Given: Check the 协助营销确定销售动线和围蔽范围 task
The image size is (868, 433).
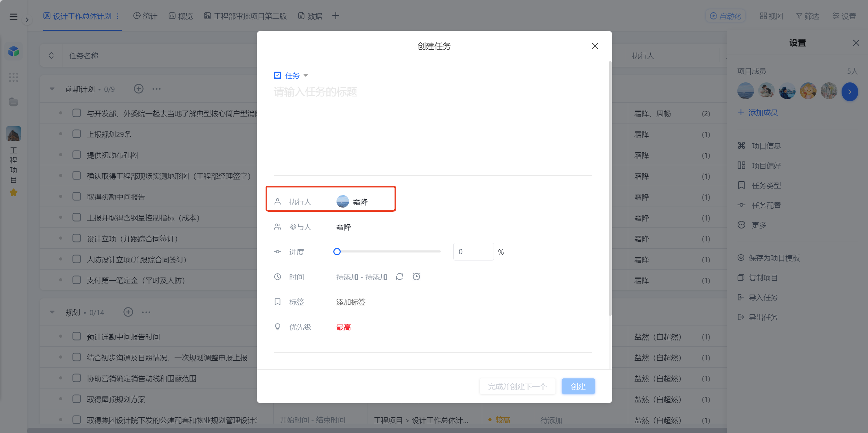Looking at the screenshot, I should coord(76,378).
